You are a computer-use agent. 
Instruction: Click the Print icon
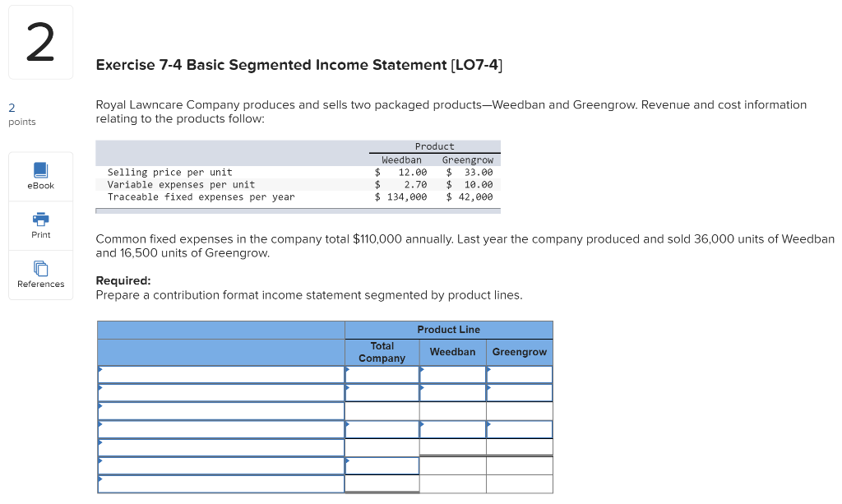(40, 224)
